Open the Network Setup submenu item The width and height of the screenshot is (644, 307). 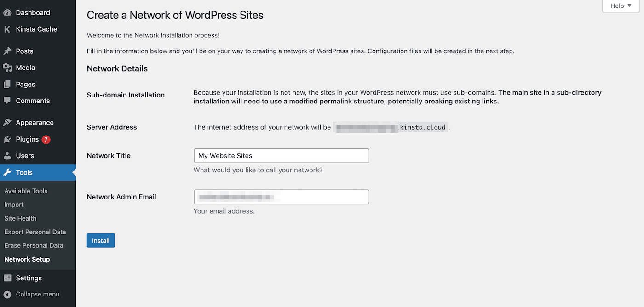coord(27,259)
